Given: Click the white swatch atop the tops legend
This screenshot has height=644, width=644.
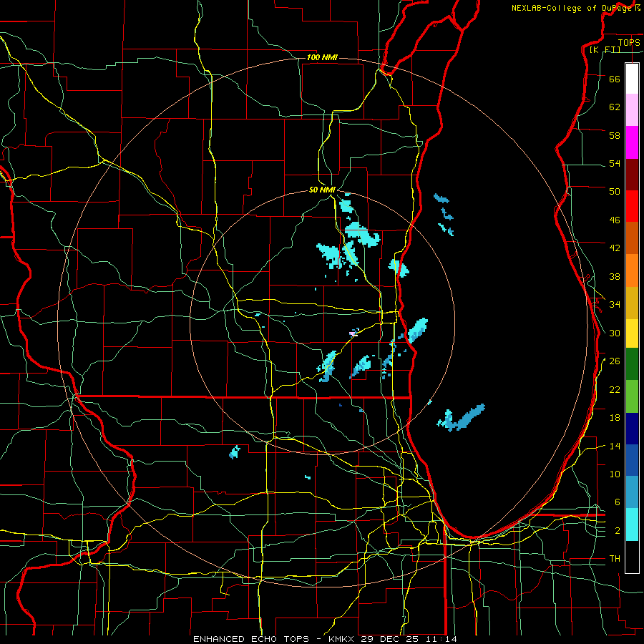Looking at the screenshot, I should [632, 79].
